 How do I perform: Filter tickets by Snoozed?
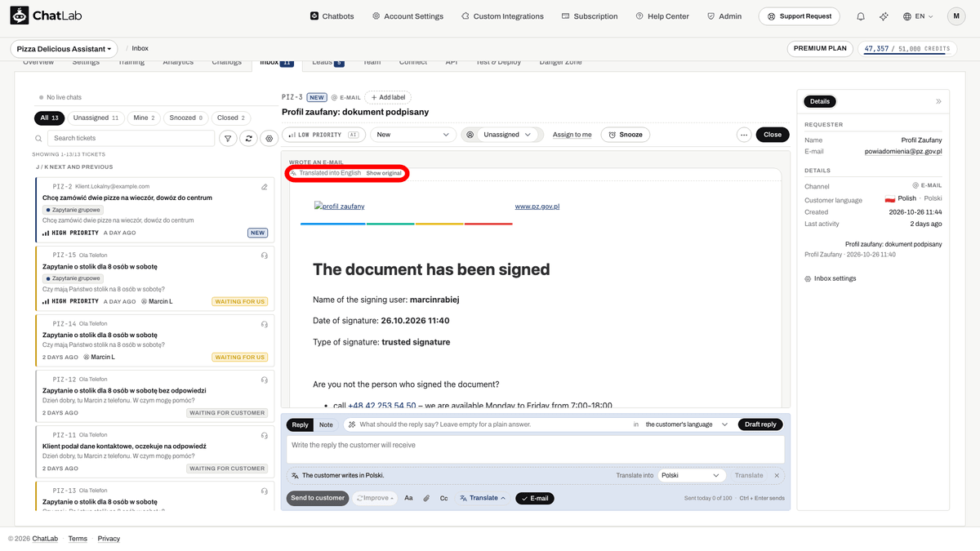click(186, 118)
